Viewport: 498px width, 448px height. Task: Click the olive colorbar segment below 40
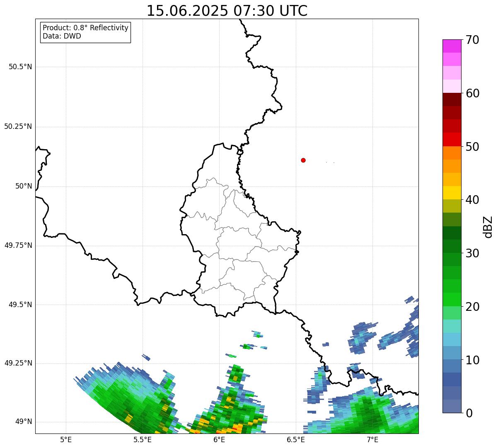(x=452, y=206)
